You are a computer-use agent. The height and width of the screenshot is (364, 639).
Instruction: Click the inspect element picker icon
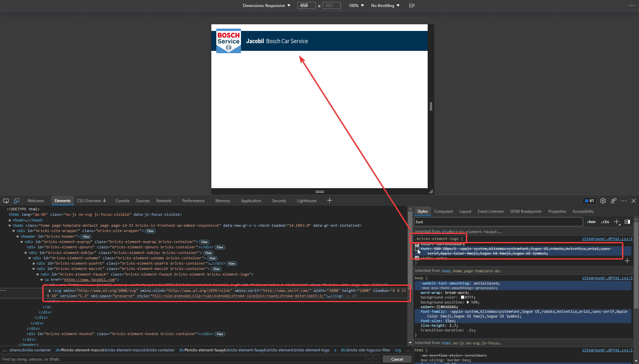click(x=6, y=201)
